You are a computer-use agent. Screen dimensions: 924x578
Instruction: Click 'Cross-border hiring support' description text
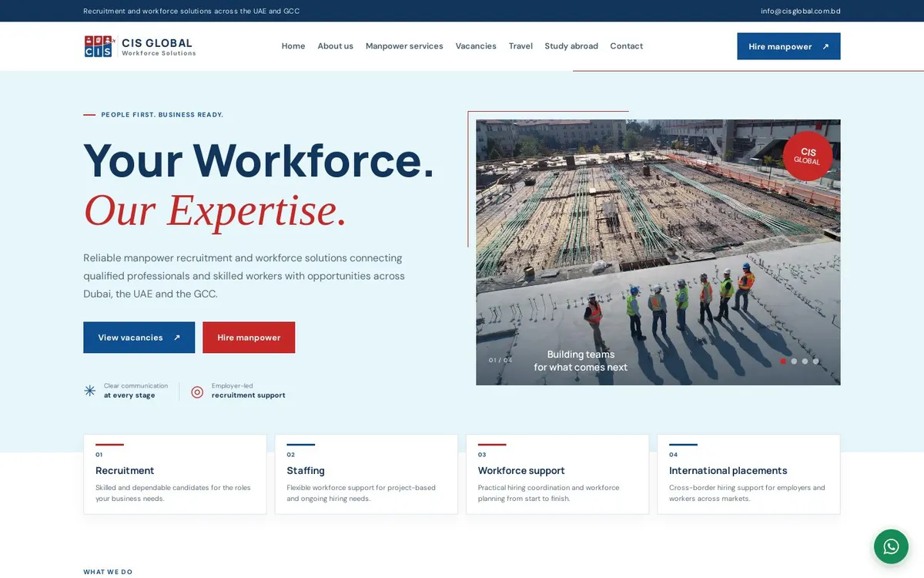(x=747, y=493)
